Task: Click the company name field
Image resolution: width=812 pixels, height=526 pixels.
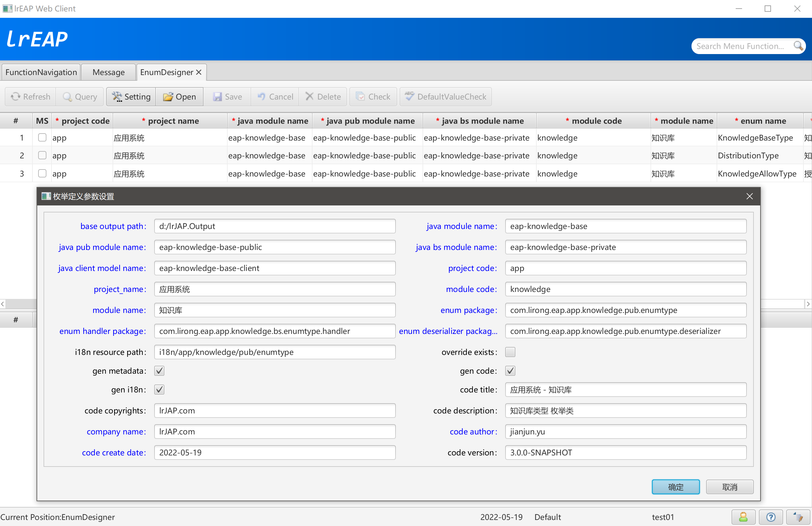Action: click(x=275, y=432)
